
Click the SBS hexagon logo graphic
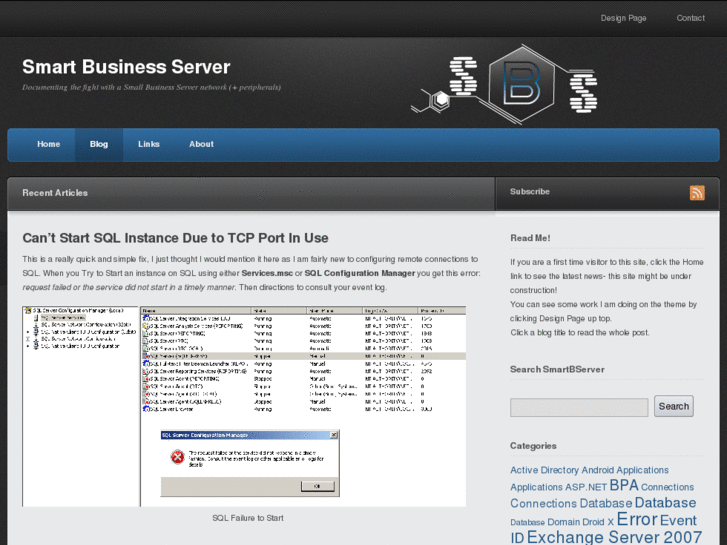504,84
